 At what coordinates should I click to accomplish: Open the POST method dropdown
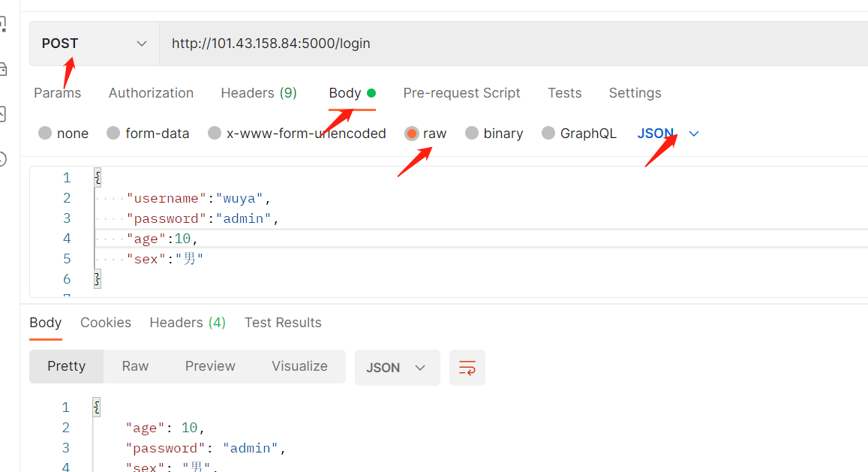click(x=94, y=44)
